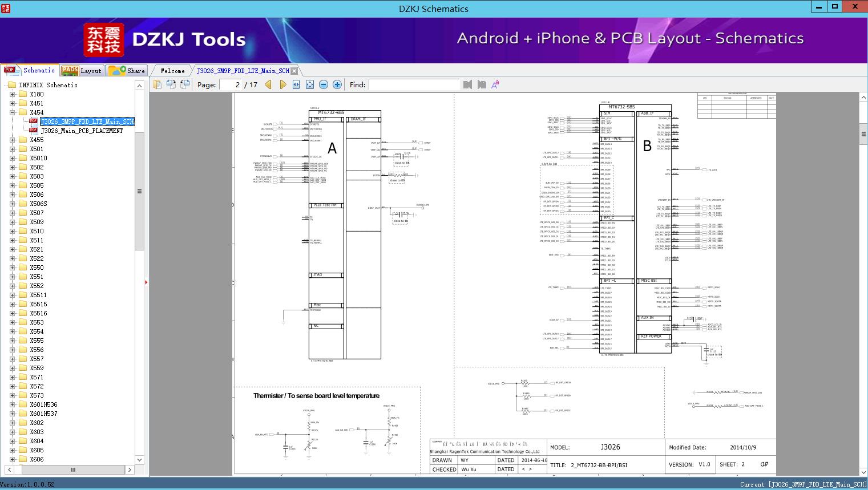
Task: Maximize the DZKJ Schematics window
Action: (x=835, y=7)
